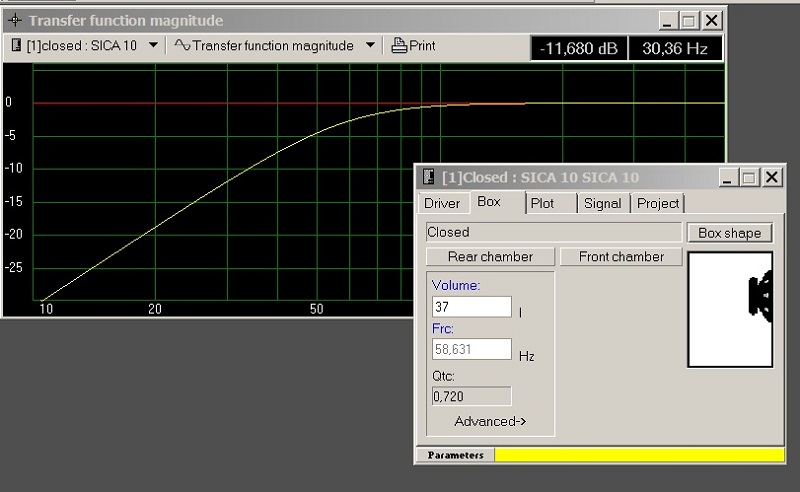Close the Transfer function magnitude window
The height and width of the screenshot is (492, 800).
[711, 21]
